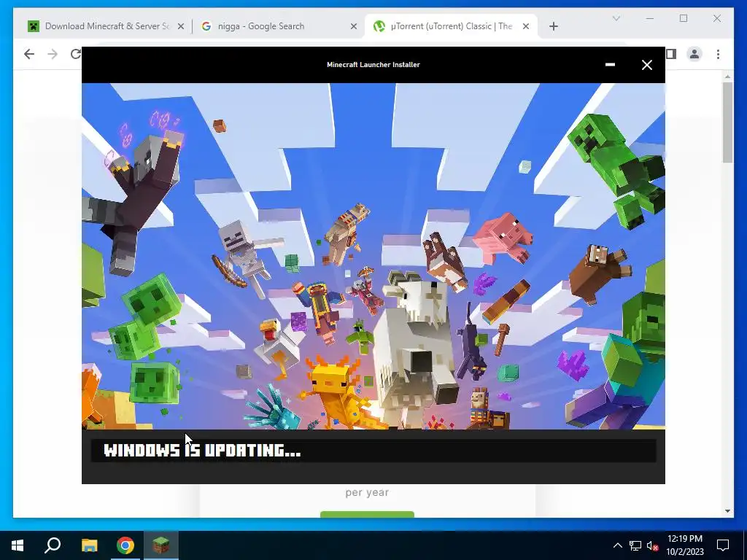Click the Chrome page vertical scrollbar thumb
The image size is (747, 560).
click(727, 122)
